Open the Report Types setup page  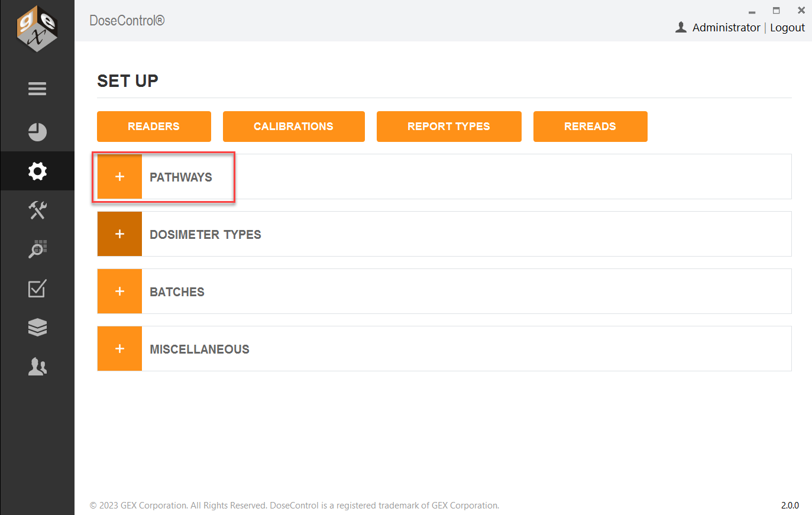click(x=449, y=127)
